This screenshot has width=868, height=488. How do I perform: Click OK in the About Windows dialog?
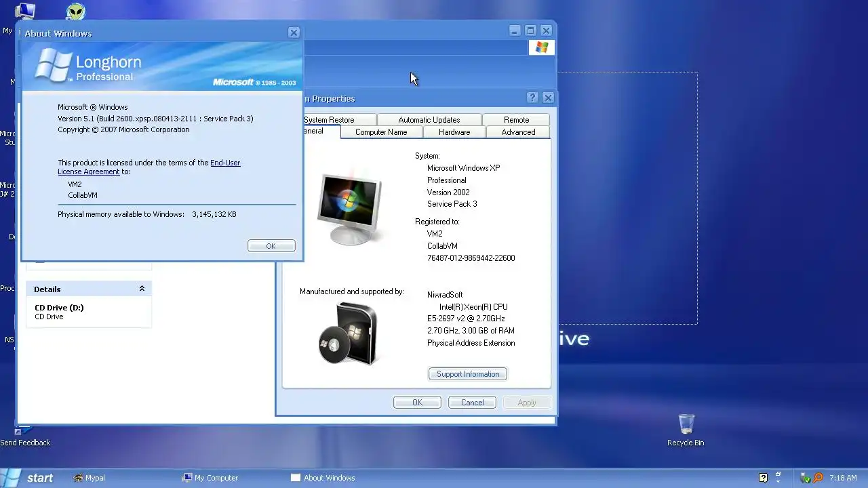coord(271,246)
